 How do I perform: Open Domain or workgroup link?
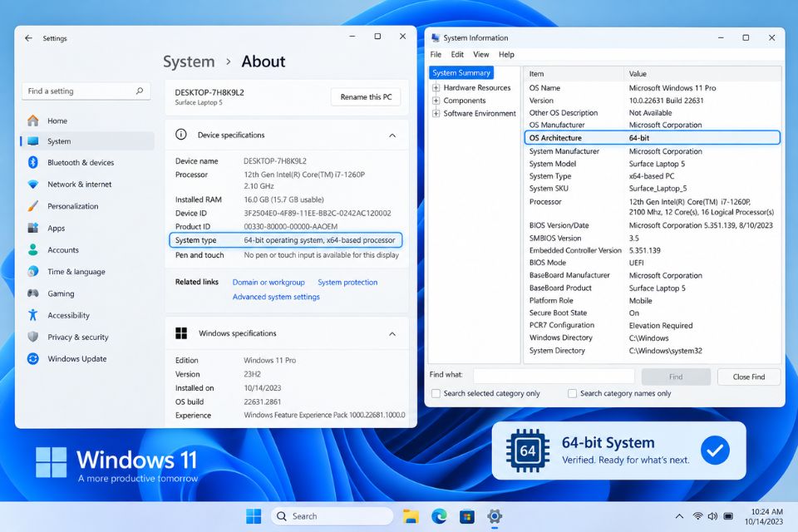click(268, 282)
